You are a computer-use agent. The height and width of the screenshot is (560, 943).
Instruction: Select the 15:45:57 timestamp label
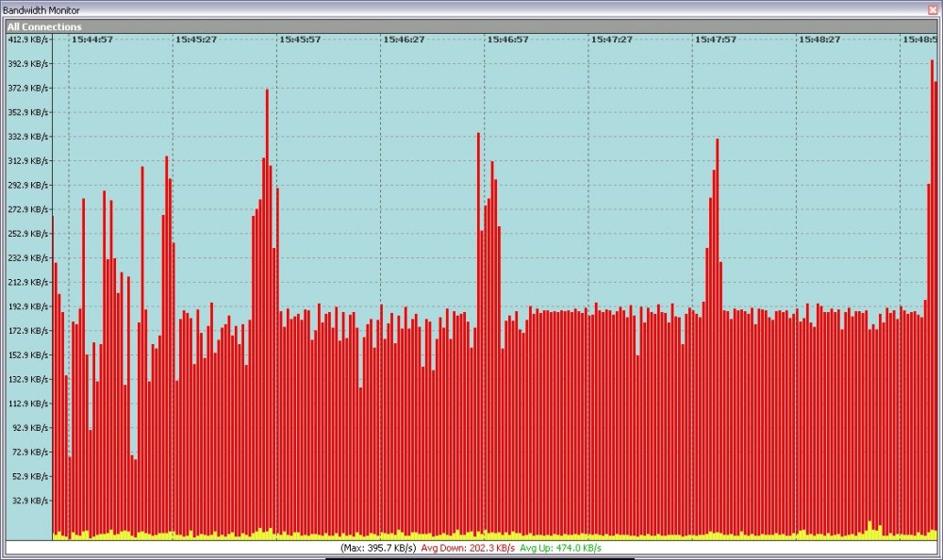point(300,41)
